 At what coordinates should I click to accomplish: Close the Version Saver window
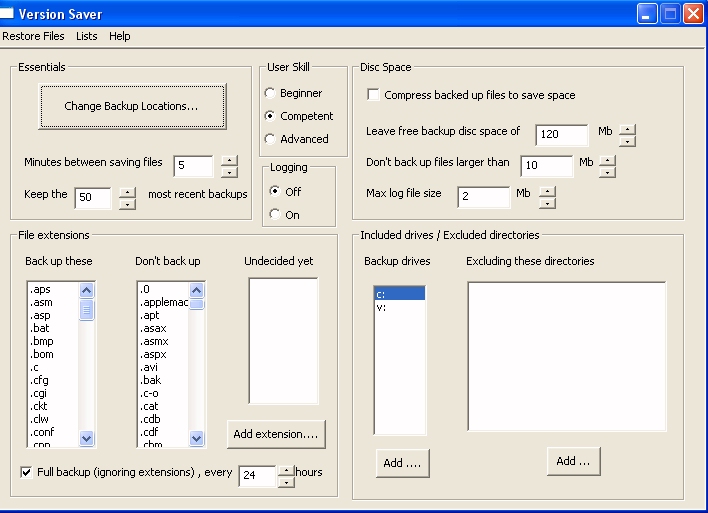pyautogui.click(x=693, y=14)
